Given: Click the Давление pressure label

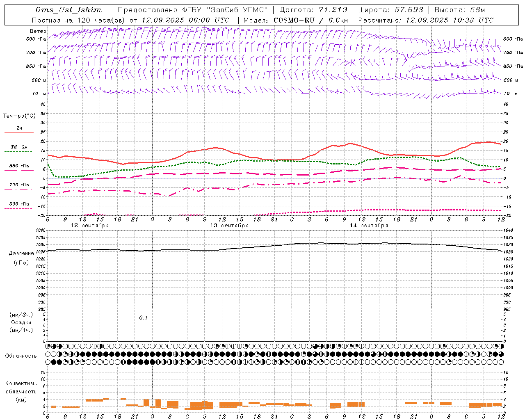Looking at the screenshot, I should pos(21,253).
